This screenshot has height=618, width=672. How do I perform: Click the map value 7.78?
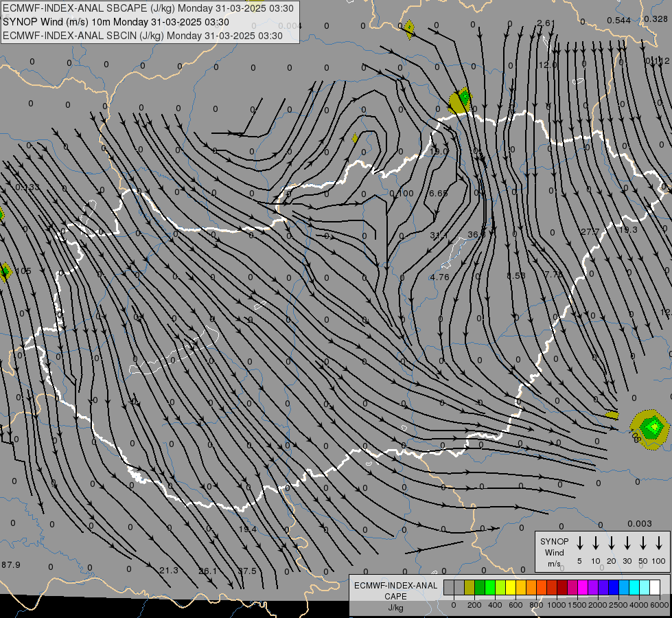click(x=554, y=273)
